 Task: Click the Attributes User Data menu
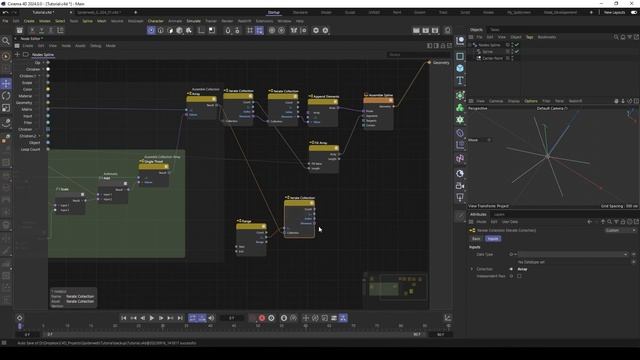pos(510,222)
